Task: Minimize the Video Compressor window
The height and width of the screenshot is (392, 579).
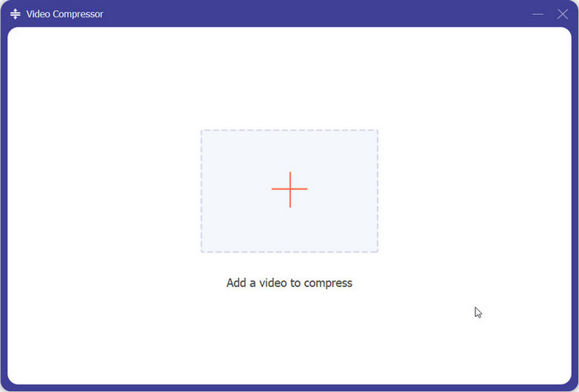Action: coord(538,14)
